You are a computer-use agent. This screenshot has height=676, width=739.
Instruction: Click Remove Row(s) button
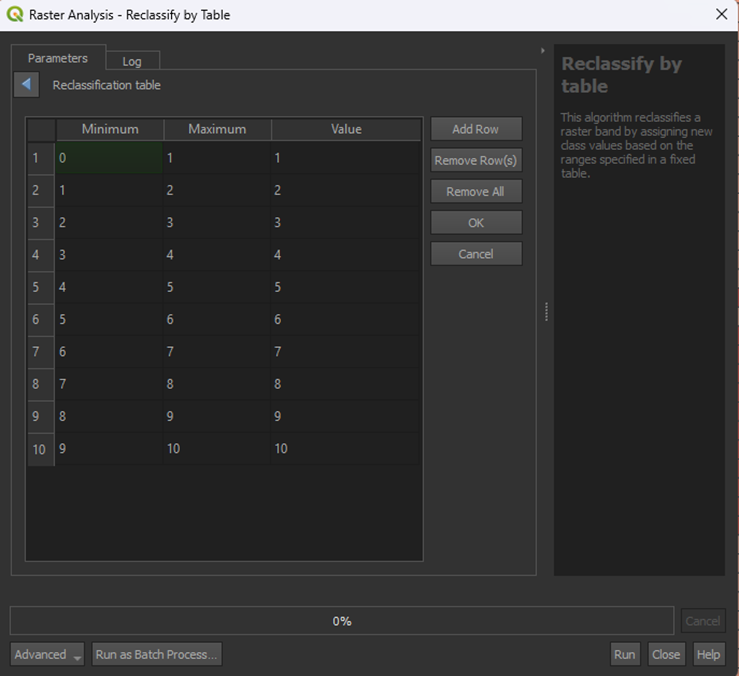pyautogui.click(x=476, y=161)
